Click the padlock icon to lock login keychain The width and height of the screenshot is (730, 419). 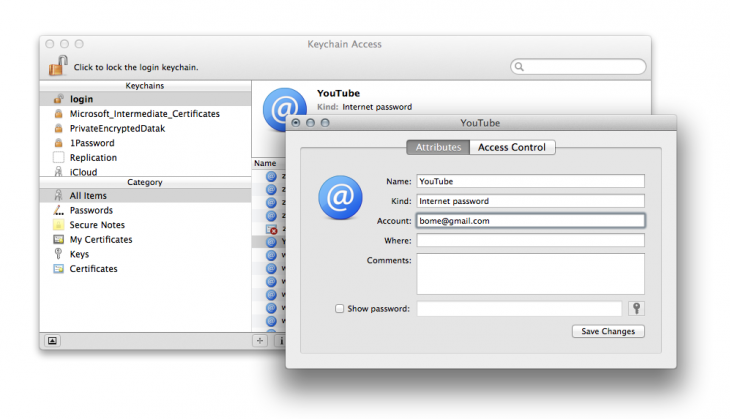(58, 66)
